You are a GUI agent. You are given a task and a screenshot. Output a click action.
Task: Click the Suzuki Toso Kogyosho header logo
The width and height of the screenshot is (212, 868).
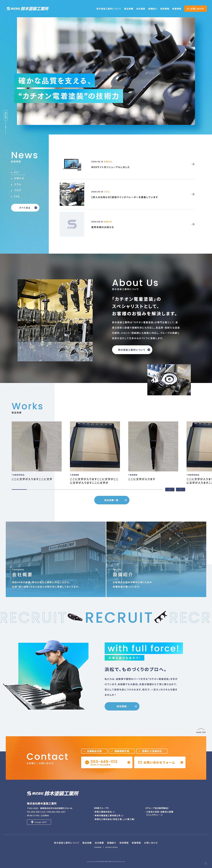point(28,9)
